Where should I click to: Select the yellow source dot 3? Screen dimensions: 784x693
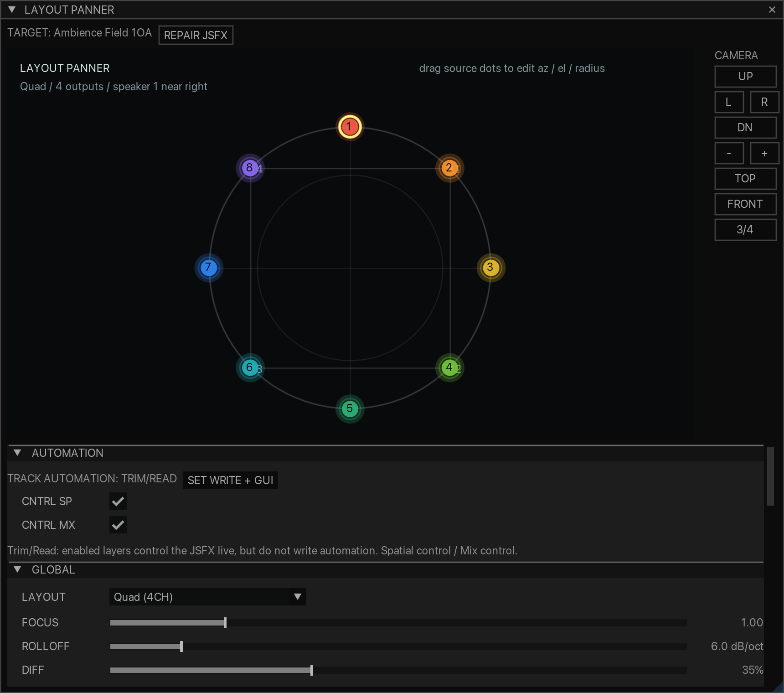(x=491, y=268)
